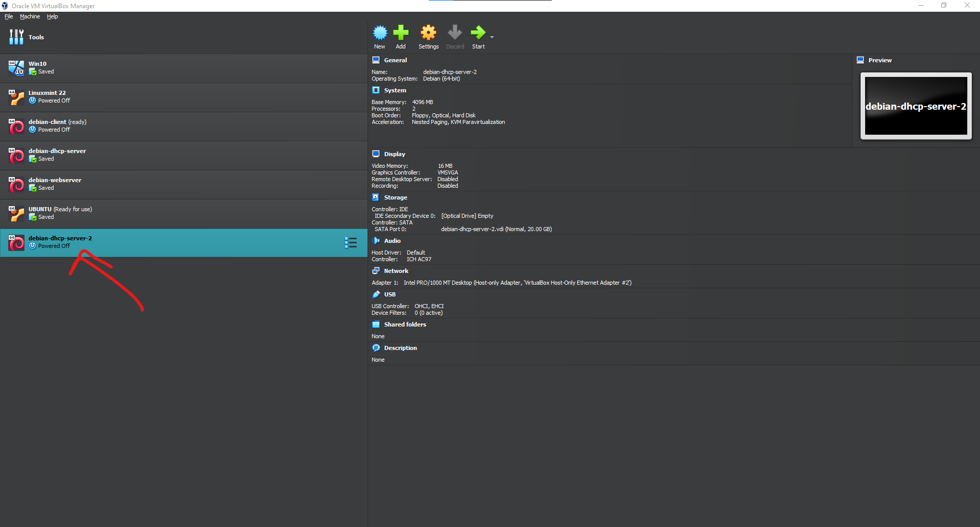Open the File menu
Screen dimensions: 980x527
coord(9,16)
